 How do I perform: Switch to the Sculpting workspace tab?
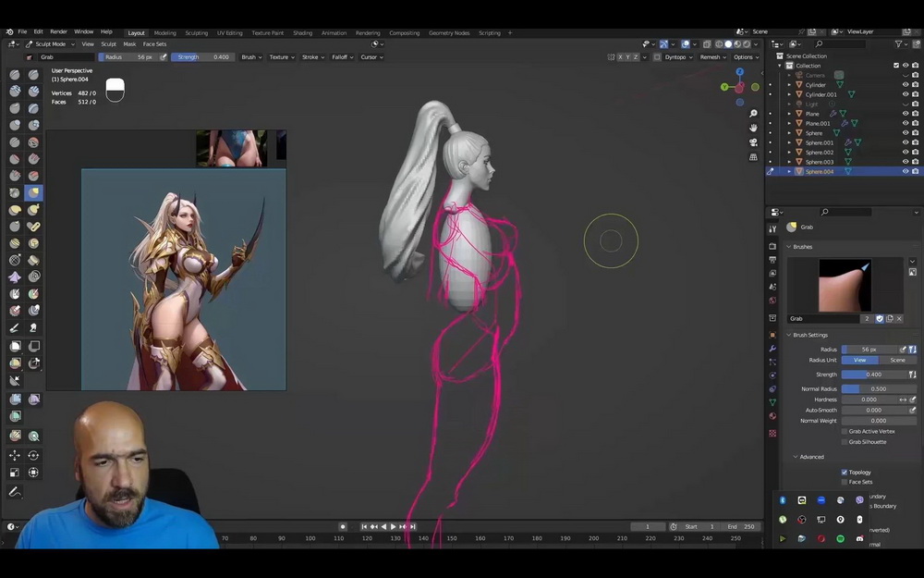[x=196, y=33]
